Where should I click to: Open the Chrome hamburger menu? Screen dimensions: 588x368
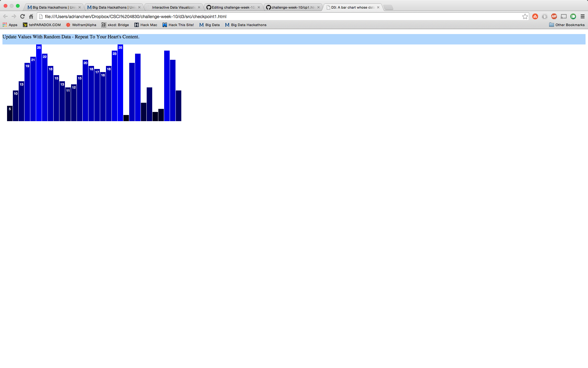tap(582, 17)
